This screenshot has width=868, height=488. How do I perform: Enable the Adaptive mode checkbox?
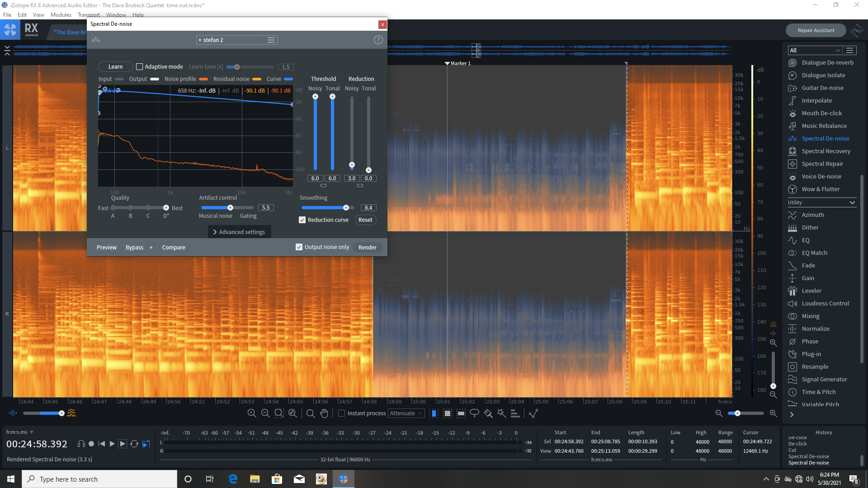(x=140, y=66)
